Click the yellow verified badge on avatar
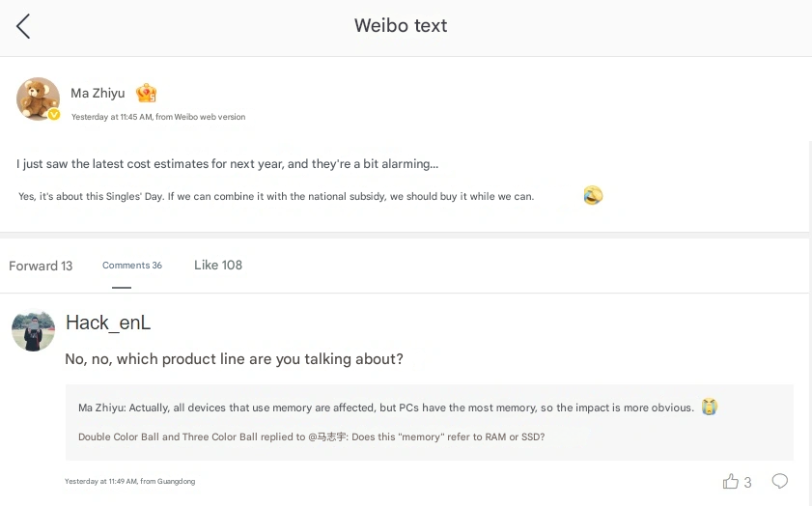The height and width of the screenshot is (506, 812). pos(54,115)
